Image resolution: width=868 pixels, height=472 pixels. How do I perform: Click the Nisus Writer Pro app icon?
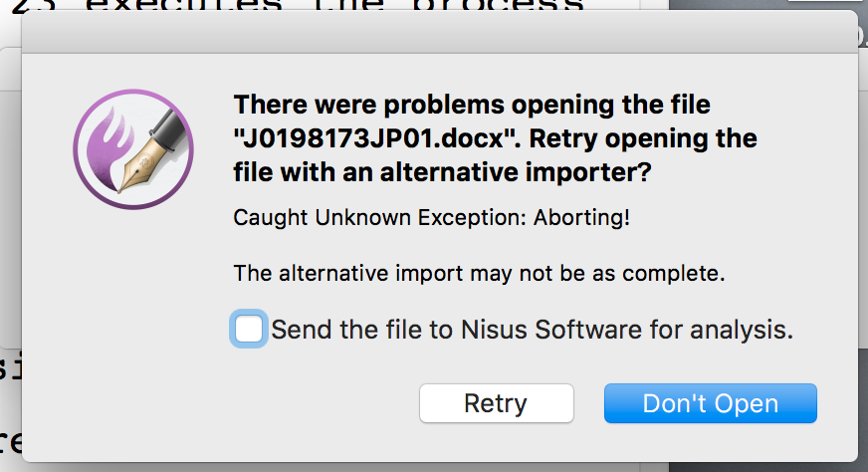[133, 149]
